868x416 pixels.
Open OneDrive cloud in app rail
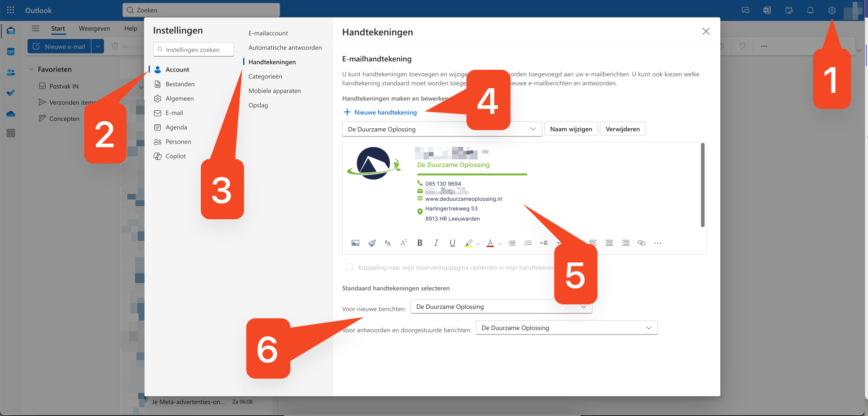pyautogui.click(x=11, y=114)
